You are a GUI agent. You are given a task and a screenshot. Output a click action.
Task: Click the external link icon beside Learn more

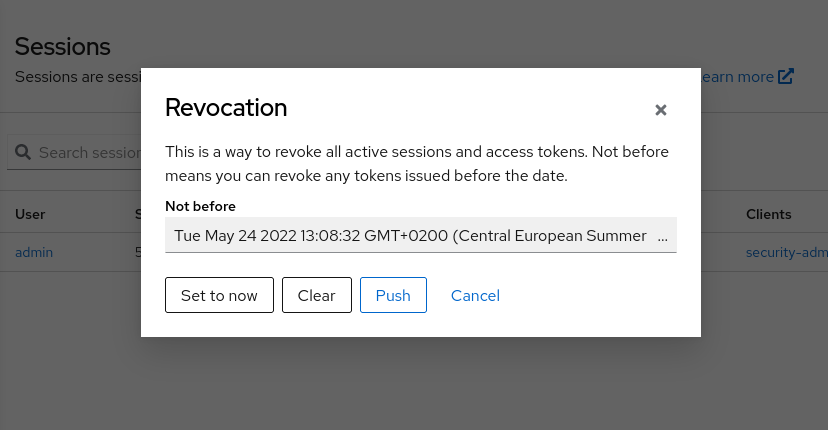pyautogui.click(x=786, y=77)
